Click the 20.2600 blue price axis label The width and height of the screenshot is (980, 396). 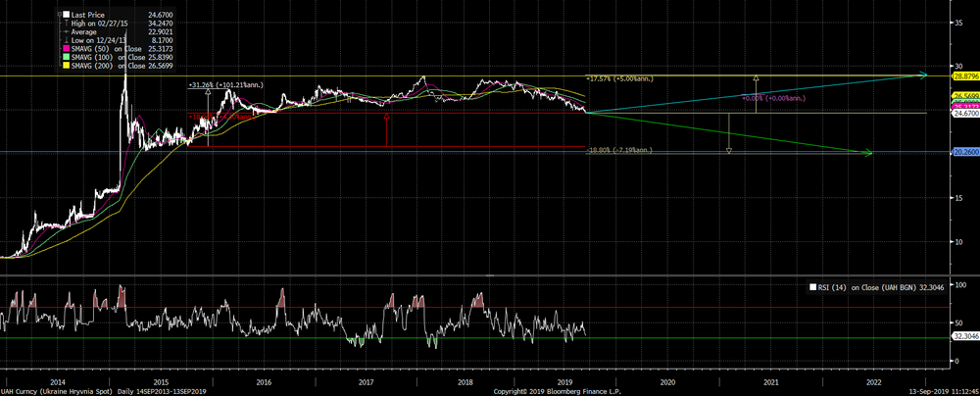964,152
